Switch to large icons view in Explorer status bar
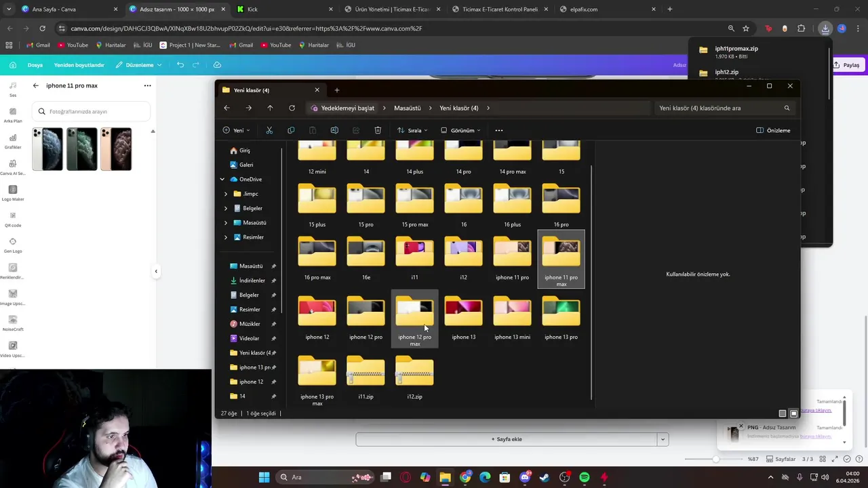 [793, 413]
